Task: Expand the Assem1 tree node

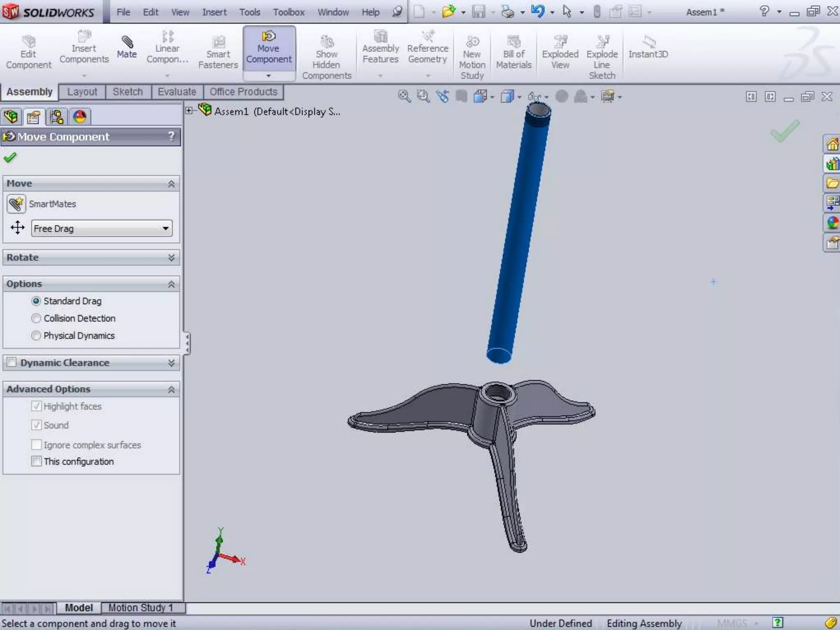Action: [x=189, y=110]
